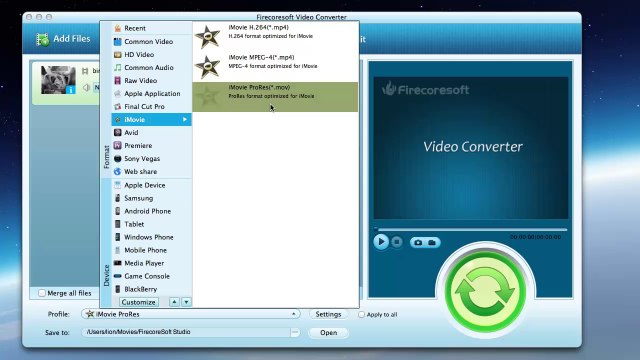The height and width of the screenshot is (360, 640).
Task: Choose Apple Device category
Action: (x=151, y=185)
